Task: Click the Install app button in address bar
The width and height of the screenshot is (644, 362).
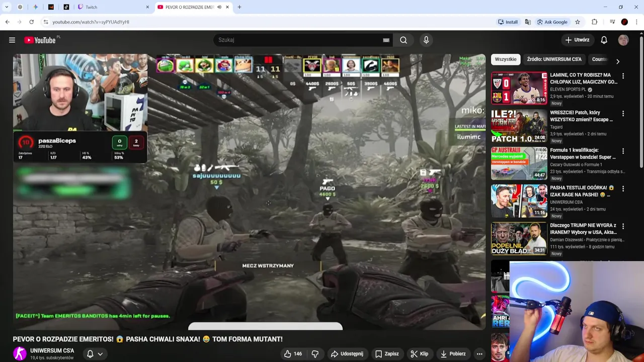Action: coord(508,22)
